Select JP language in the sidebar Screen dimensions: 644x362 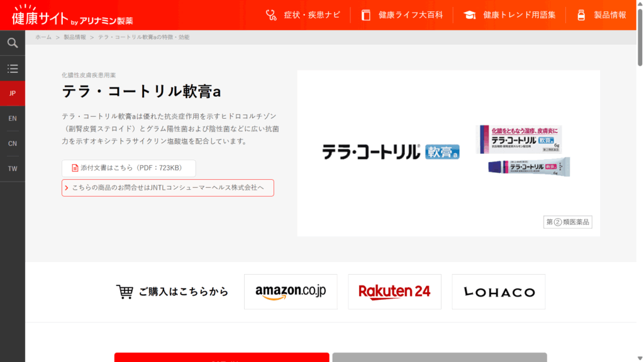(13, 94)
